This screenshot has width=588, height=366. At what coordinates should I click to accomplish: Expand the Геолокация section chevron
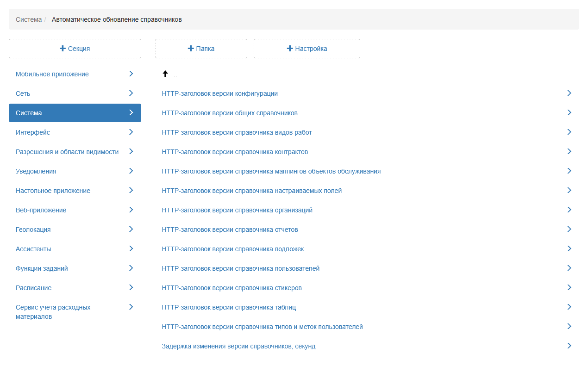[131, 229]
